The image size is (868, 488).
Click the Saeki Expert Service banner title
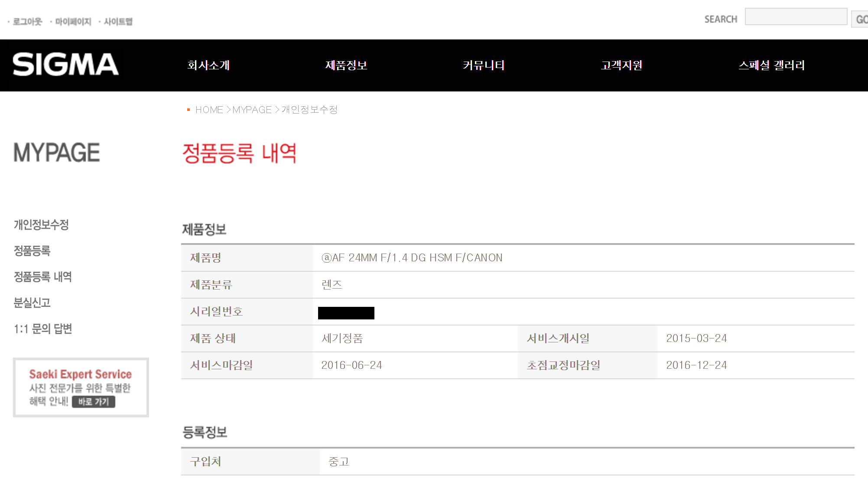pos(80,374)
